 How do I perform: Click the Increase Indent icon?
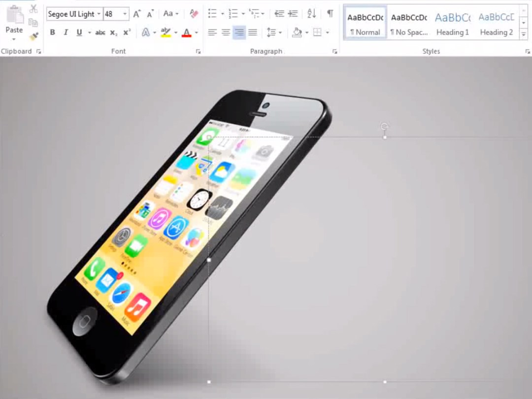click(x=293, y=14)
